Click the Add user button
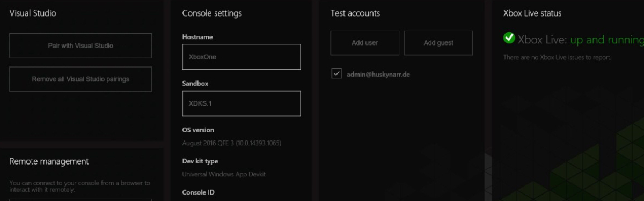644x201 pixels. (364, 43)
